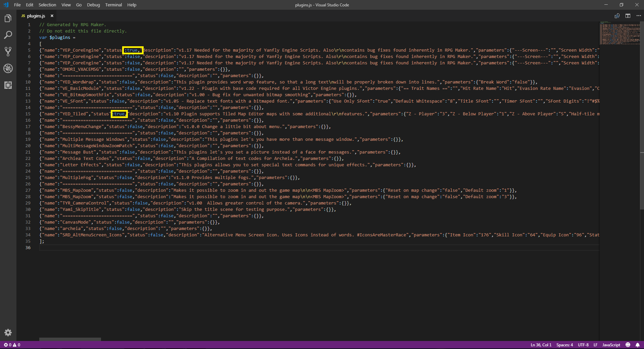Click the "Message Bust" plugin name
Screen dimensions: 644x349
tap(78, 152)
